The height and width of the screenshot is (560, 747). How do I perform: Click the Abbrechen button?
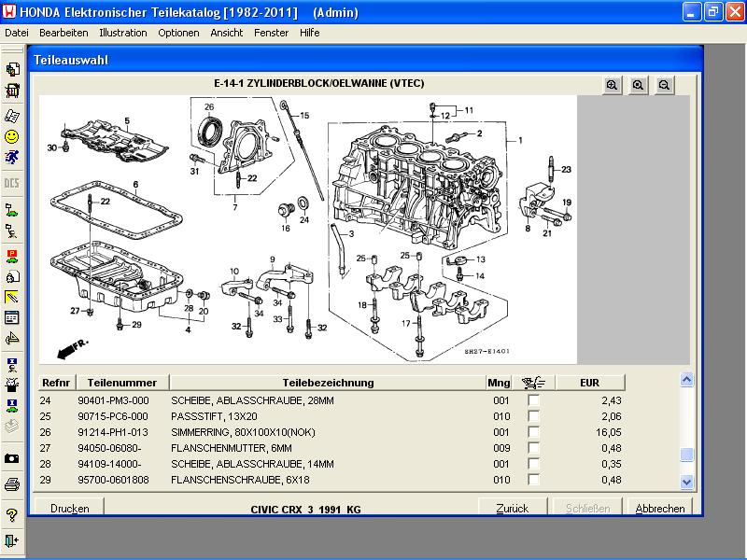coord(660,509)
